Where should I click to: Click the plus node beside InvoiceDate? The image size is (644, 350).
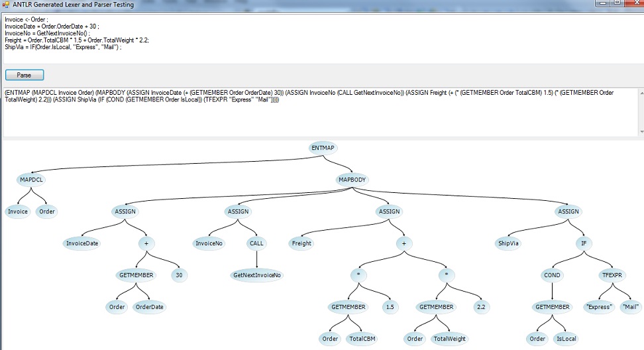click(x=146, y=243)
